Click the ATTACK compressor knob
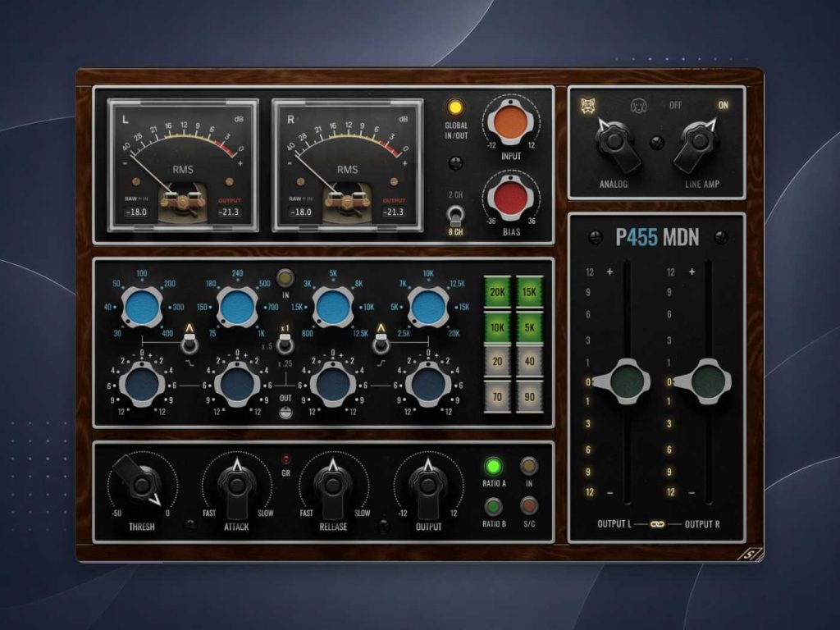The image size is (840, 630). [237, 486]
